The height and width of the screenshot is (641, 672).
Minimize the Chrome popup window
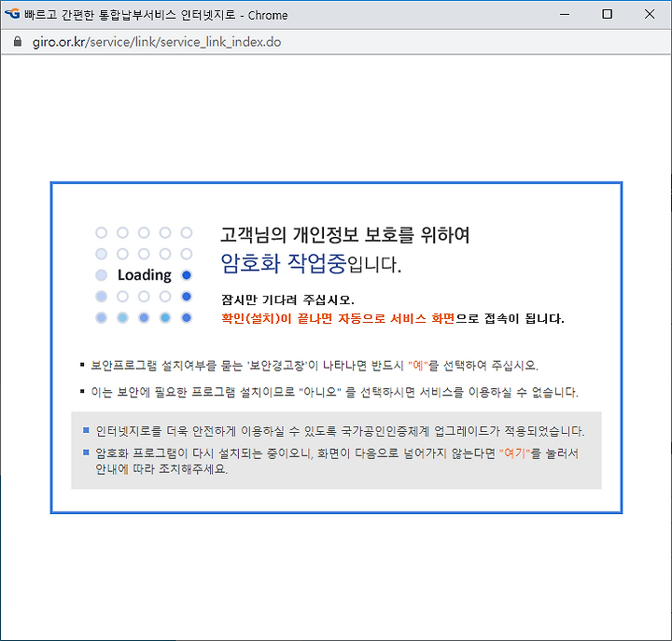565,14
